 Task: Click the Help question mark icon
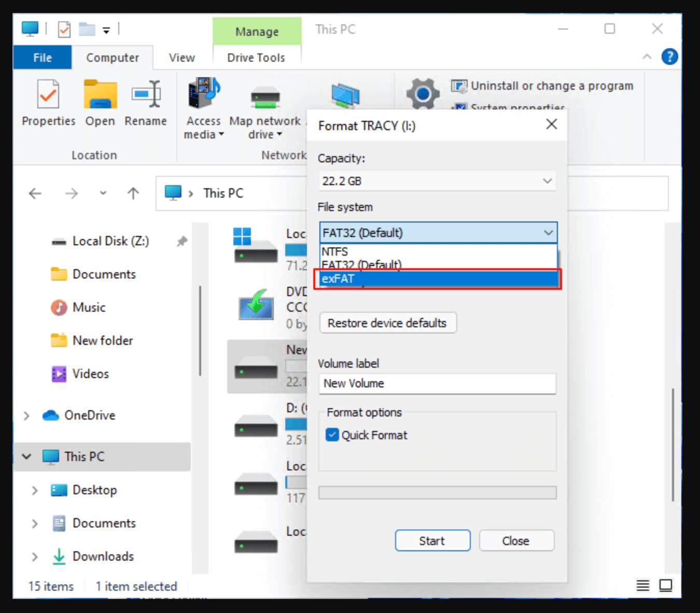click(x=670, y=57)
